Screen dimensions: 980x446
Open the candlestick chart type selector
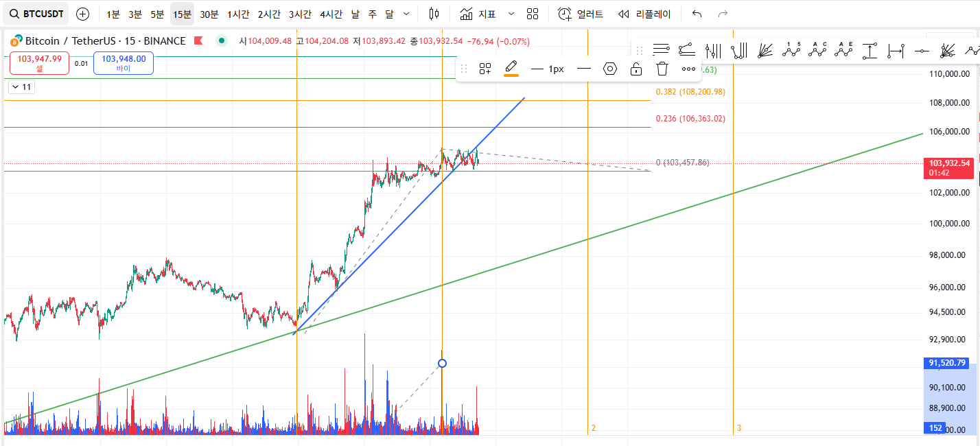(x=433, y=14)
